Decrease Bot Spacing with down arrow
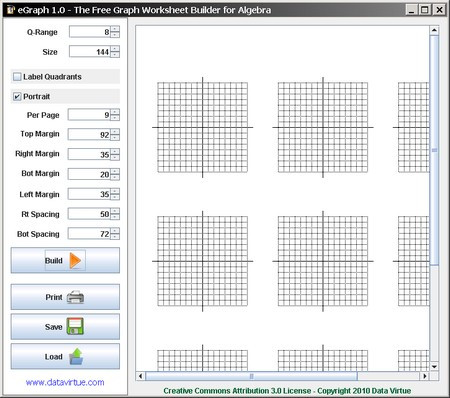This screenshot has height=398, width=450. pyautogui.click(x=115, y=236)
